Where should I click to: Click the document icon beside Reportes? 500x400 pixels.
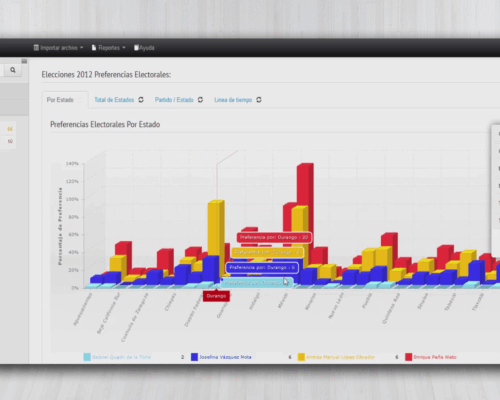coord(94,48)
